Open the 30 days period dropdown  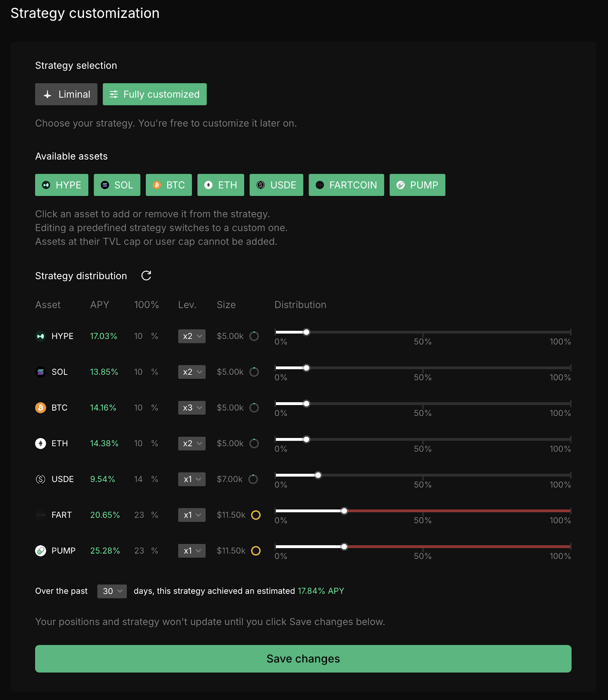[x=112, y=591]
